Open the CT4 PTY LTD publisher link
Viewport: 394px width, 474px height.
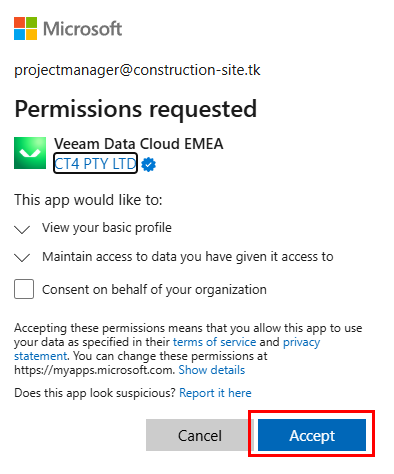coord(95,164)
